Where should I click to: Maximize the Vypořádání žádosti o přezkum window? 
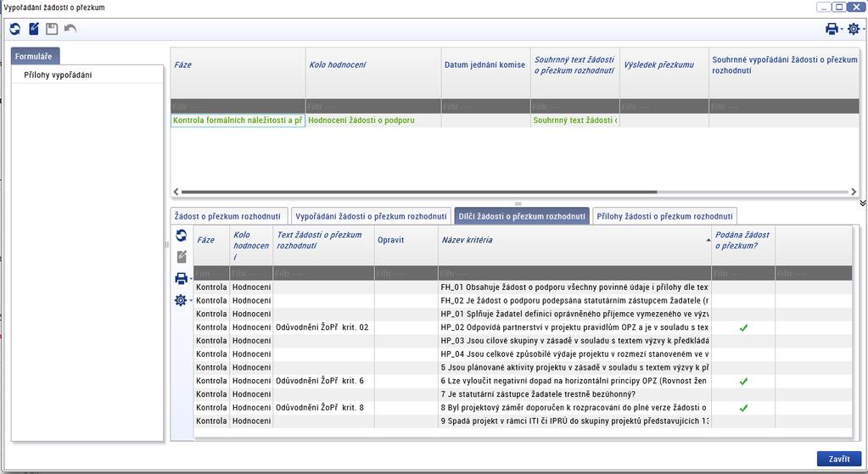point(839,7)
